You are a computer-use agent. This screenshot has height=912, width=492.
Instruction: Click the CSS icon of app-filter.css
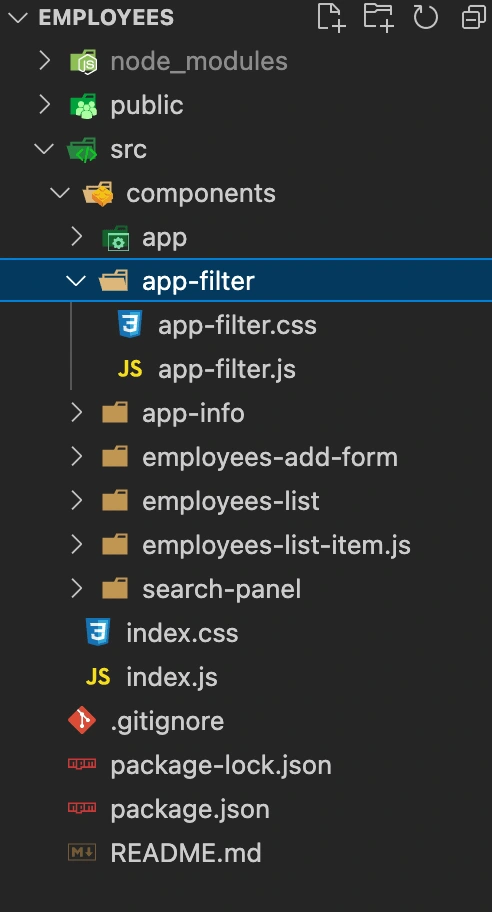pos(130,325)
